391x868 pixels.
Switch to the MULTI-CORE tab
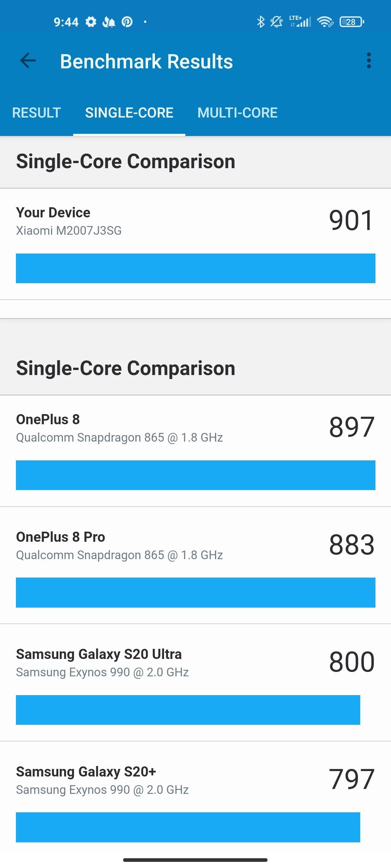click(x=237, y=113)
